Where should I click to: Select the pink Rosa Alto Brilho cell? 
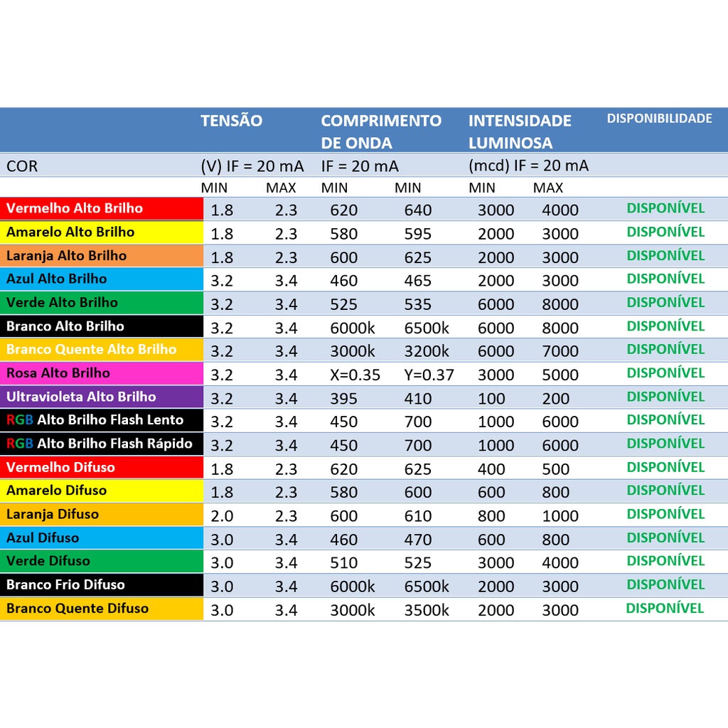pos(58,373)
